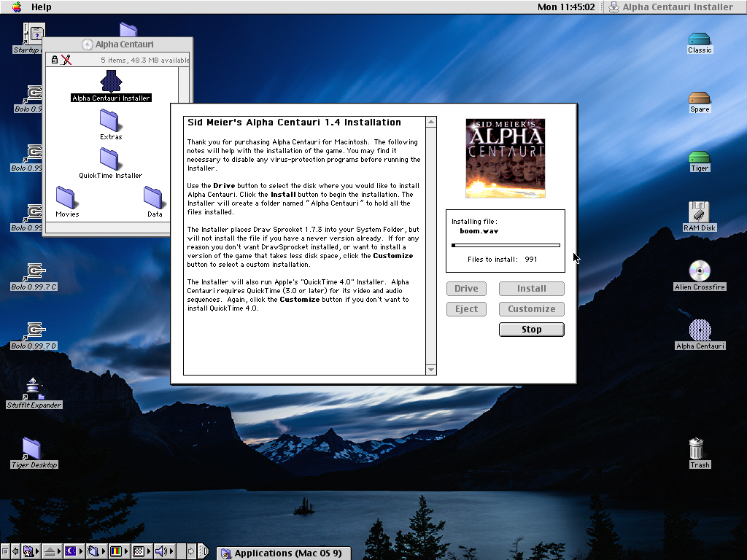Click the '5 items, 48.3 MB available' status text
The height and width of the screenshot is (560, 747).
tap(145, 61)
